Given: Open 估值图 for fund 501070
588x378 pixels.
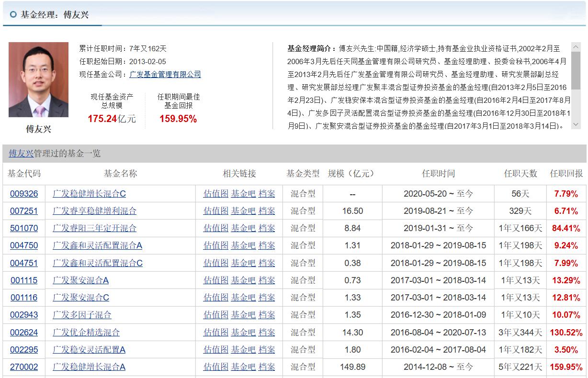Looking at the screenshot, I should pos(216,228).
